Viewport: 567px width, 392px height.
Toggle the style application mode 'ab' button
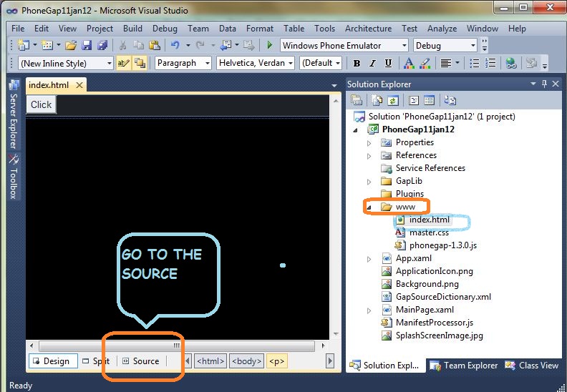(x=123, y=63)
